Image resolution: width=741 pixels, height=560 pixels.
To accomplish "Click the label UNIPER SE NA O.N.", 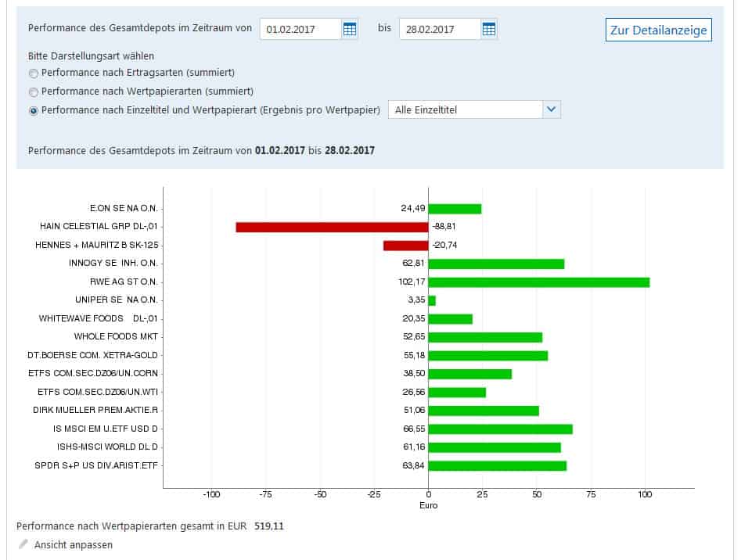I will coord(117,300).
